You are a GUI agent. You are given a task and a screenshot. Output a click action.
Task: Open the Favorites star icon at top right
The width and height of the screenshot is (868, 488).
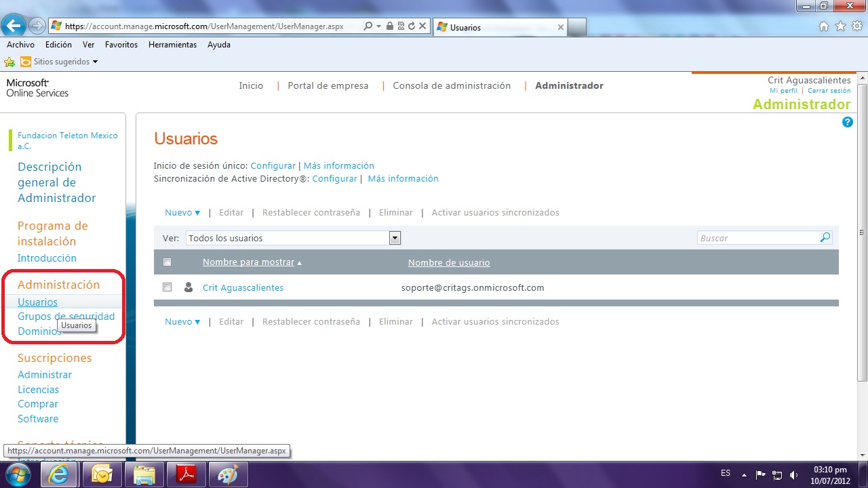click(841, 26)
